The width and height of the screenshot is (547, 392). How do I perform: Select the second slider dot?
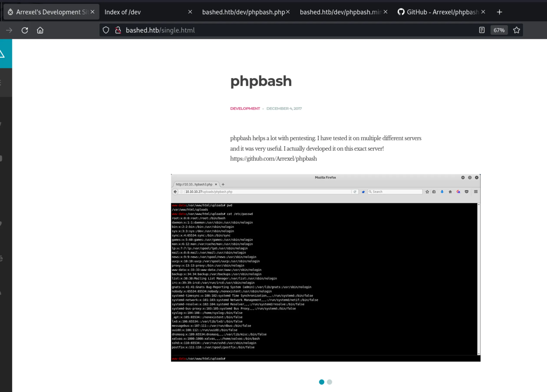[x=330, y=382]
